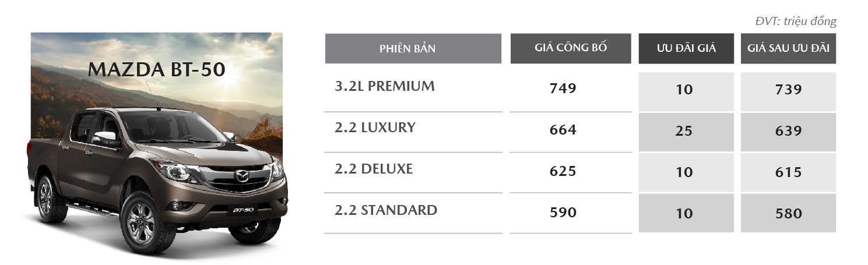Select the GIÁ SAU ƯU ĐÃI header
Viewport: 868px width, 265px height.
coord(788,48)
